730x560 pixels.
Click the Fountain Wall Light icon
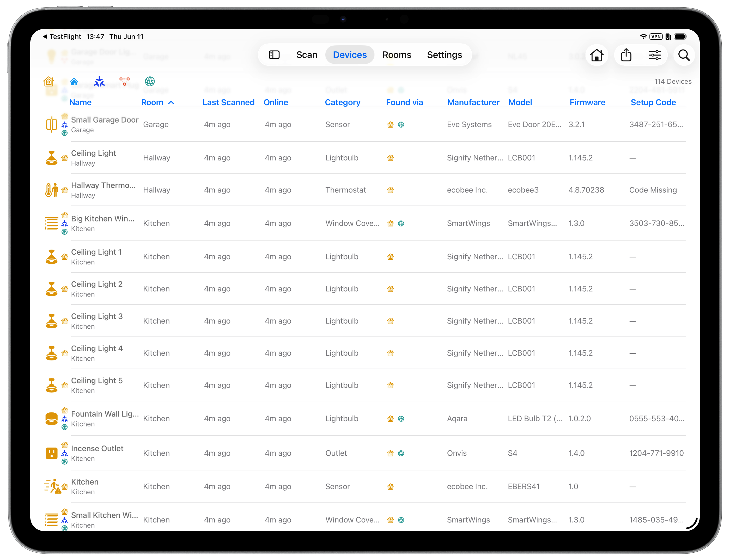pyautogui.click(x=51, y=419)
